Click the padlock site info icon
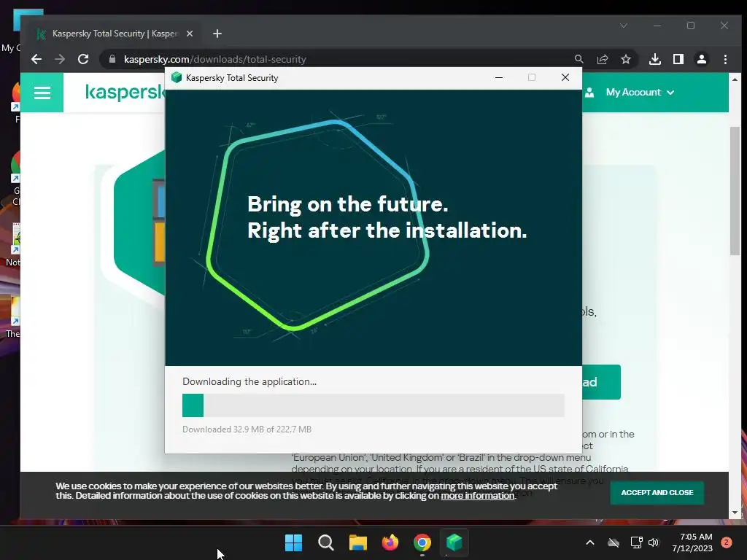 (112, 59)
